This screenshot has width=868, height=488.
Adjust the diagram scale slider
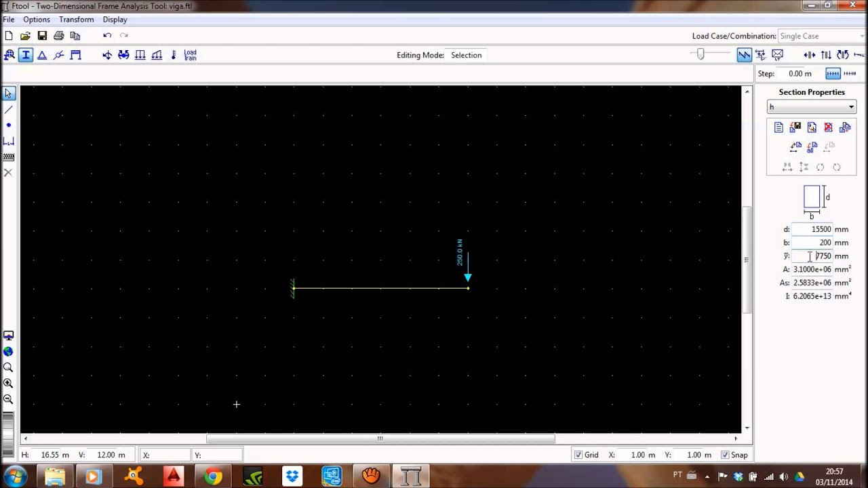[x=701, y=54]
